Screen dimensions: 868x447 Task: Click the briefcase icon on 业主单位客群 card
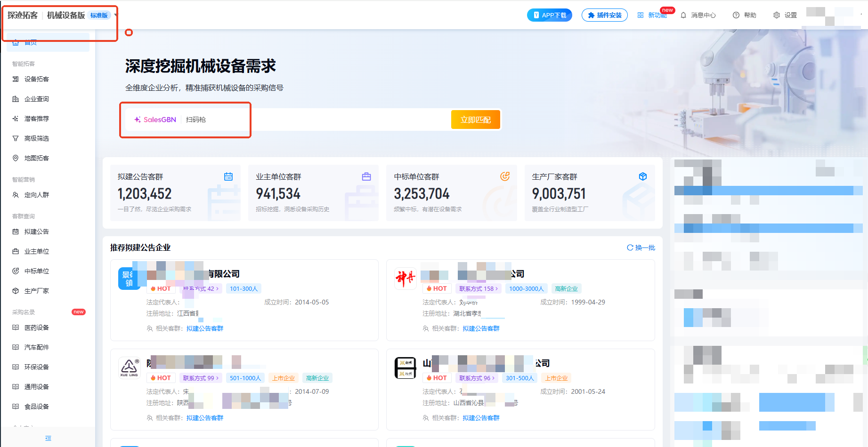coord(366,176)
